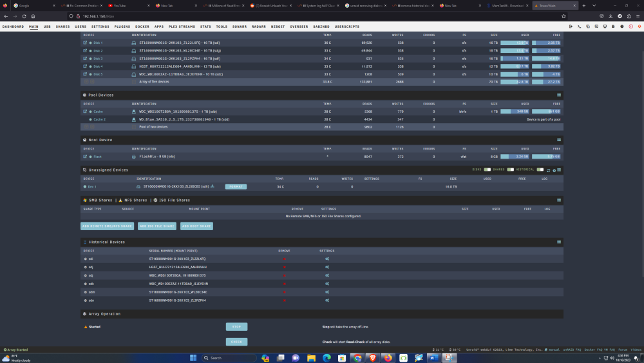644x363 pixels.
Task: Click the Windows taskbar Search box
Action: tap(229, 358)
